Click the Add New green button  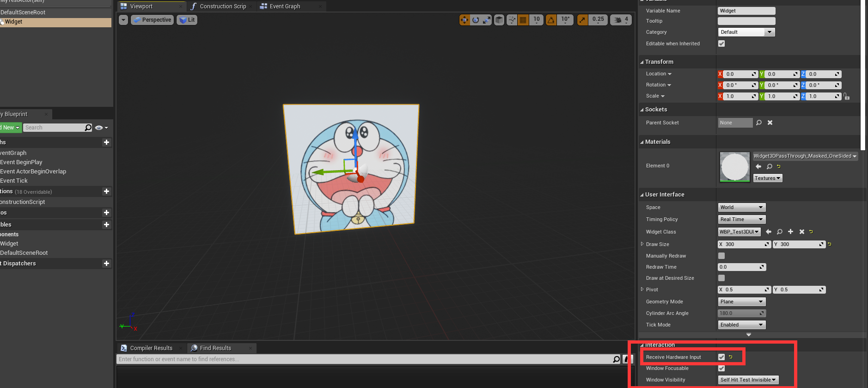click(x=11, y=128)
